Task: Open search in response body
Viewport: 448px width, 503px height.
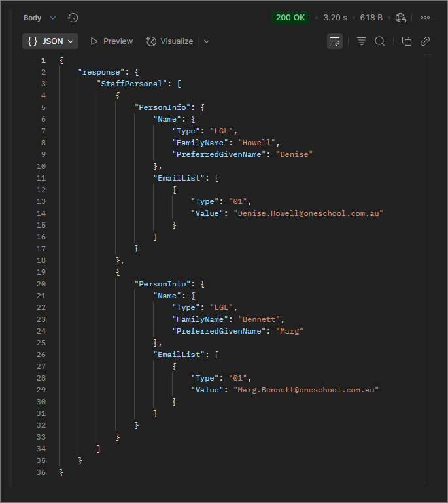Action: pyautogui.click(x=379, y=41)
